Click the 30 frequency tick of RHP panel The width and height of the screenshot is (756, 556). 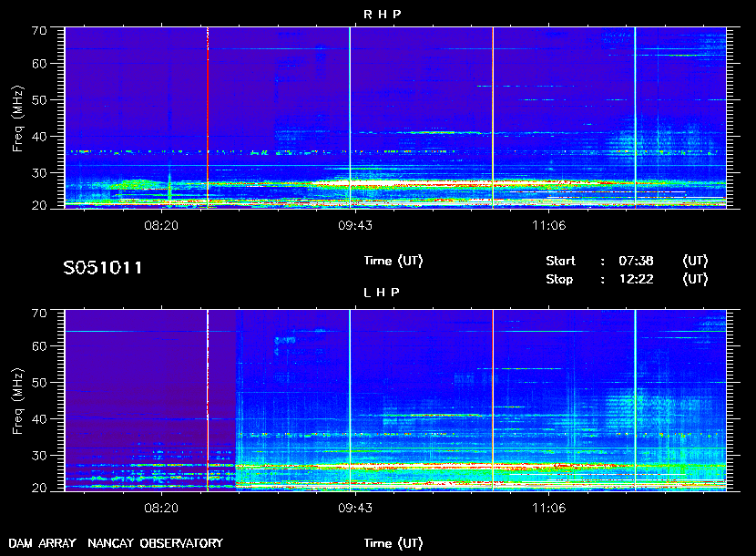click(39, 173)
